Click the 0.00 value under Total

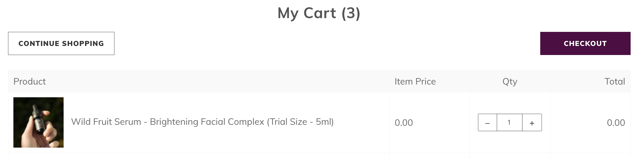pyautogui.click(x=616, y=123)
